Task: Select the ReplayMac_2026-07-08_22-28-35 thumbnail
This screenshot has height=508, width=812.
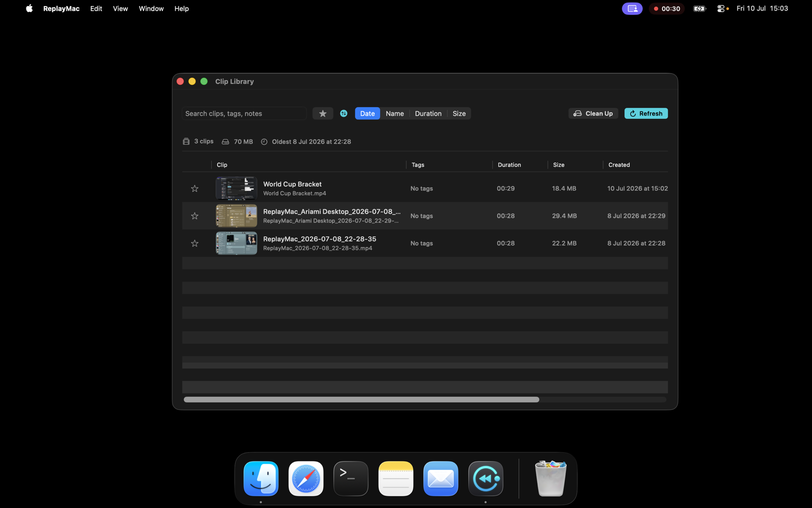Action: 236,243
